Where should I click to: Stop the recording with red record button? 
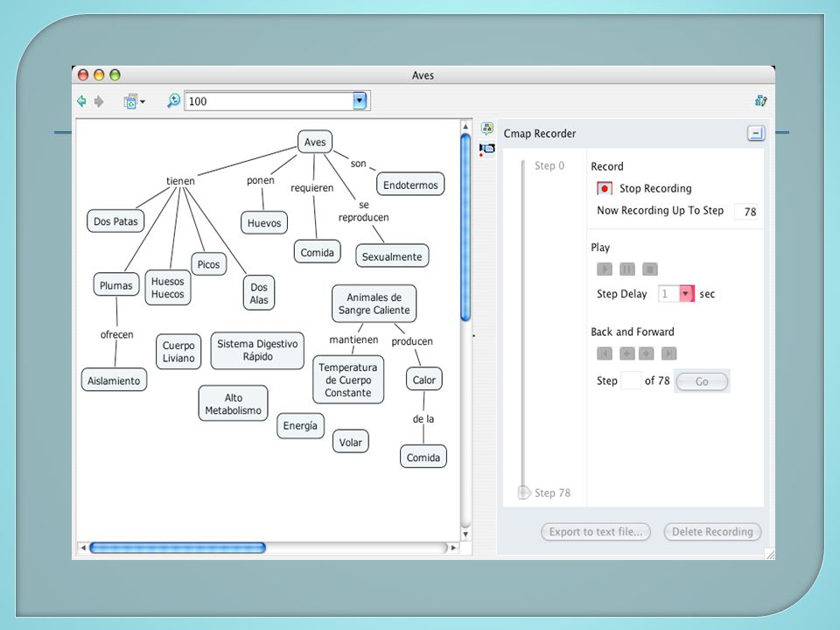[x=605, y=189]
